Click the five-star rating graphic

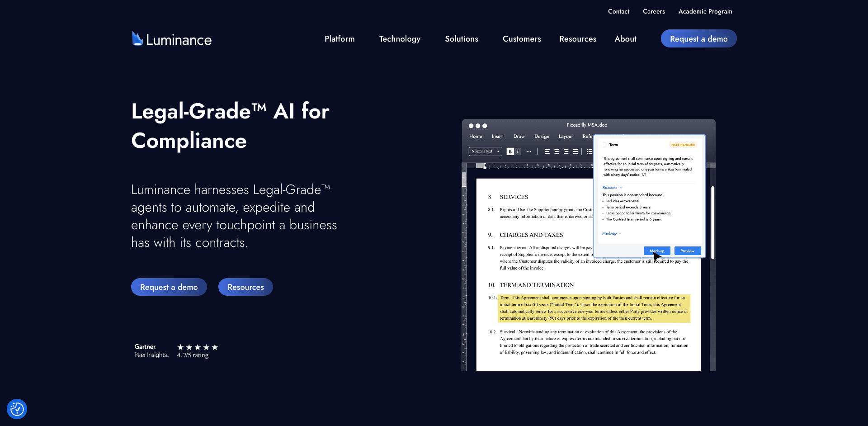(x=198, y=347)
